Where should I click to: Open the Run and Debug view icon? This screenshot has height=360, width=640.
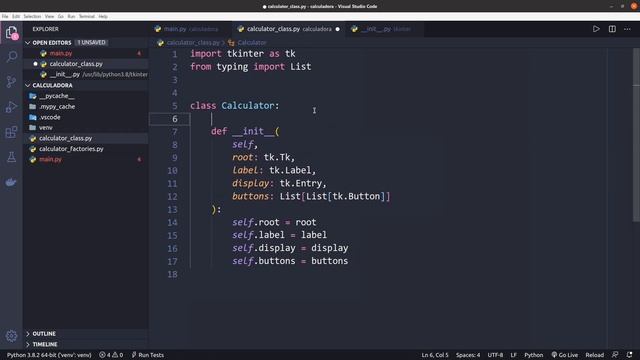click(x=11, y=107)
